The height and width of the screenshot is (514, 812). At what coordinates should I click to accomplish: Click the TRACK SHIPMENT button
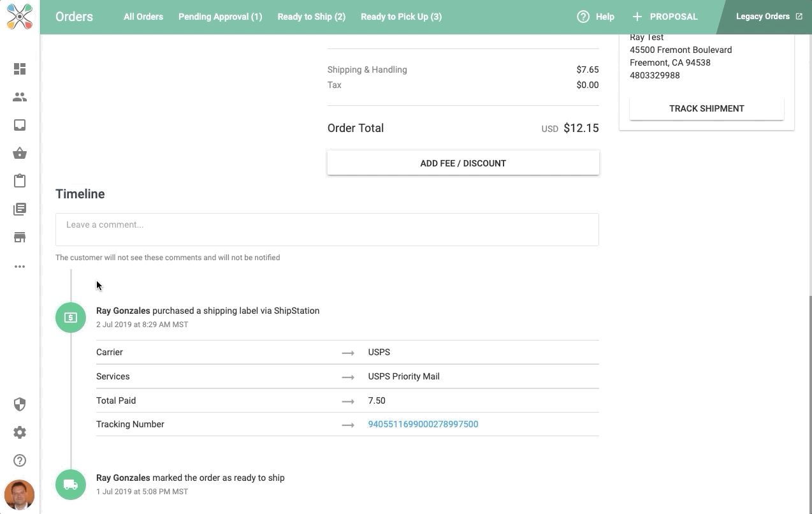coord(706,108)
